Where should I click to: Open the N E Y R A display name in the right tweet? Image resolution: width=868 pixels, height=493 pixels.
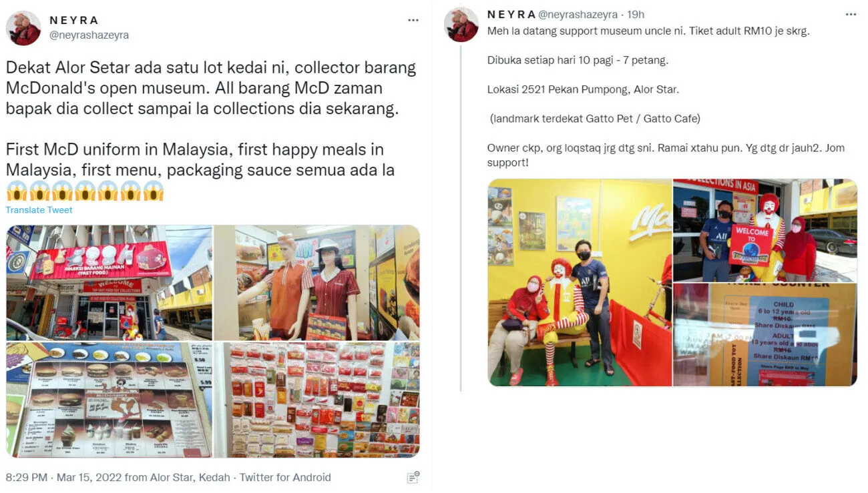tap(511, 14)
